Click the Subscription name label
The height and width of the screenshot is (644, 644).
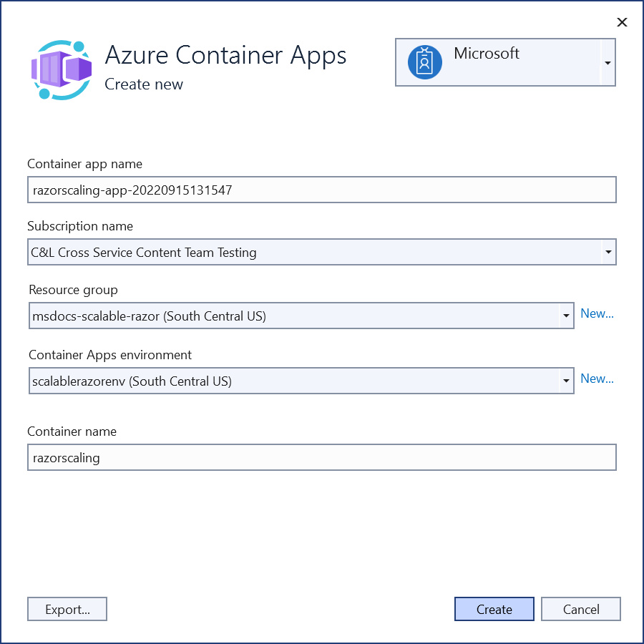point(80,226)
